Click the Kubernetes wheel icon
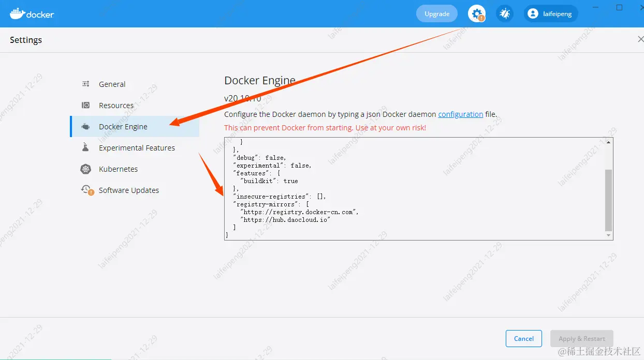 click(86, 169)
